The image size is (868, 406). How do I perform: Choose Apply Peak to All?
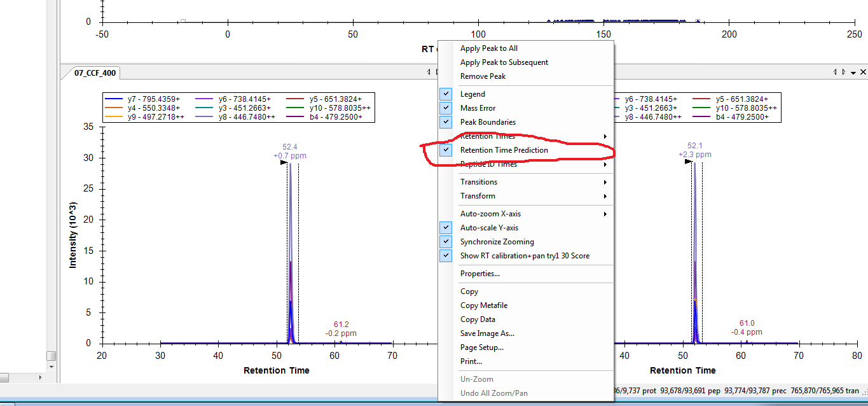[x=488, y=48]
